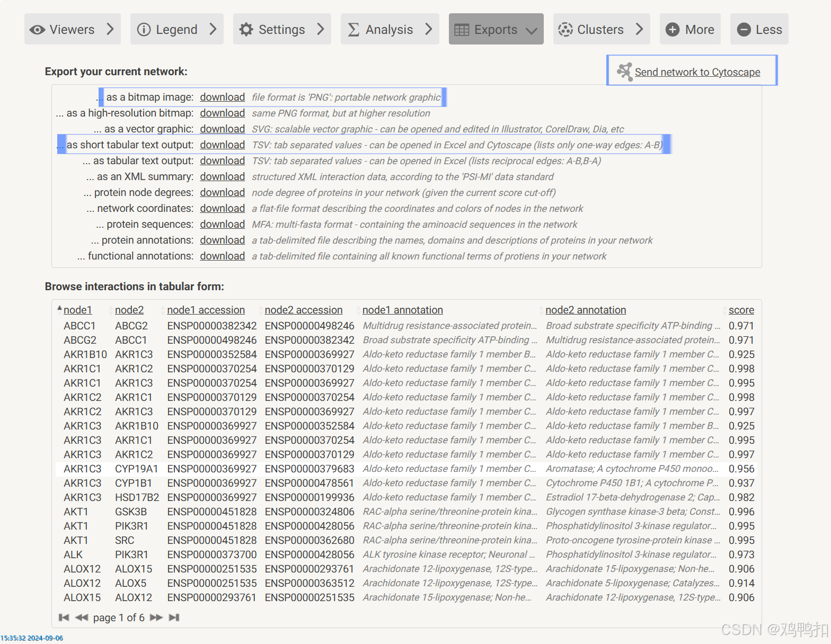
Task: Download the vector graphic SVG
Action: click(x=223, y=129)
